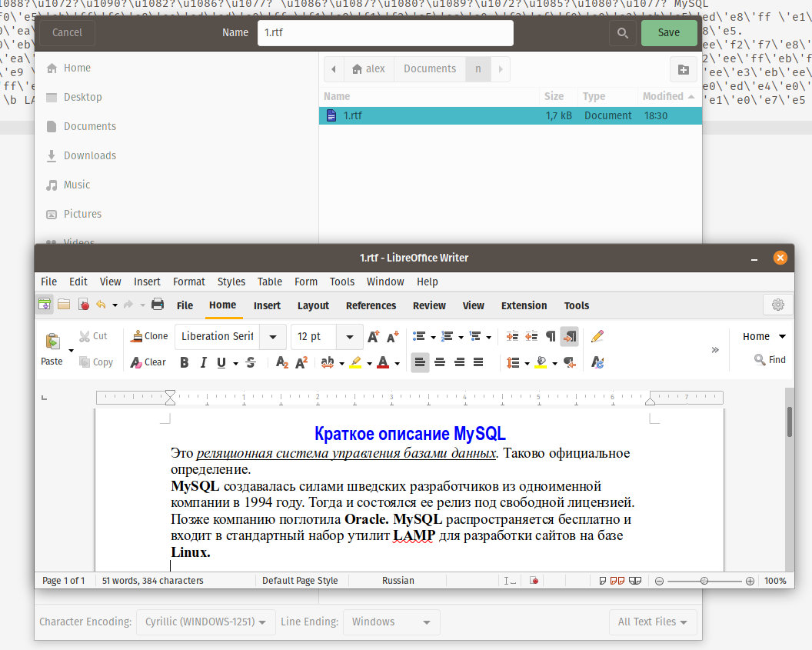Click the Save document icon with red dot
The width and height of the screenshot is (812, 650).
point(84,305)
